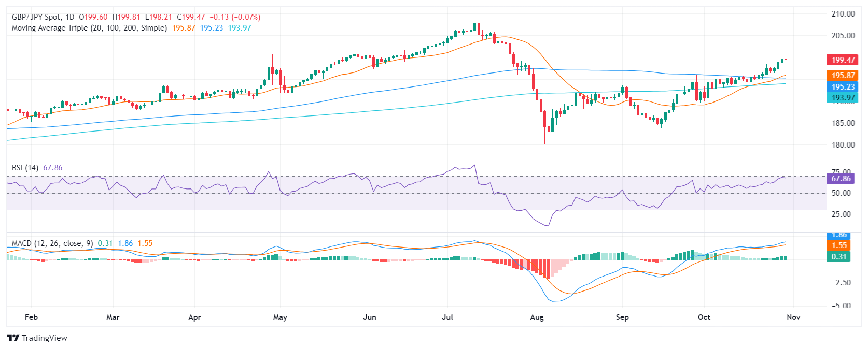Click the purple 67.86 RSI value tag
868x349 pixels.
pos(841,179)
